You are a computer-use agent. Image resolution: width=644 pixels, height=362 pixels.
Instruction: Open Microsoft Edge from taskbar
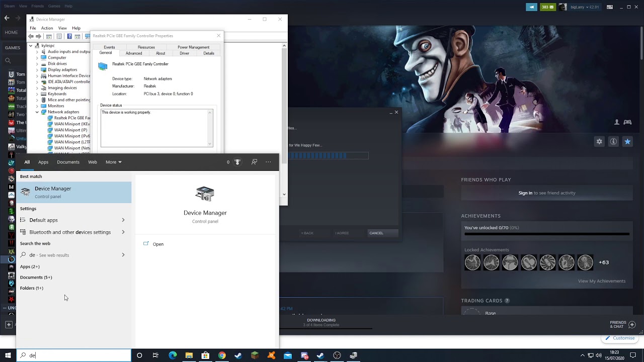(173, 355)
